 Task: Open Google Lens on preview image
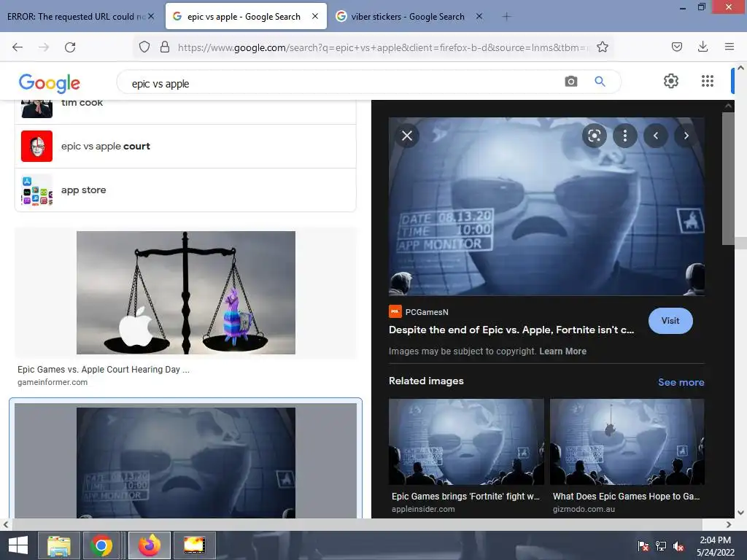(594, 136)
